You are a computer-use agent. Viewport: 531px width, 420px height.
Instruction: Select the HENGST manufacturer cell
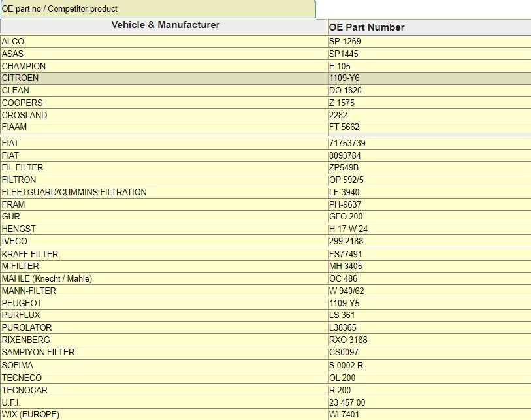pyautogui.click(x=164, y=229)
